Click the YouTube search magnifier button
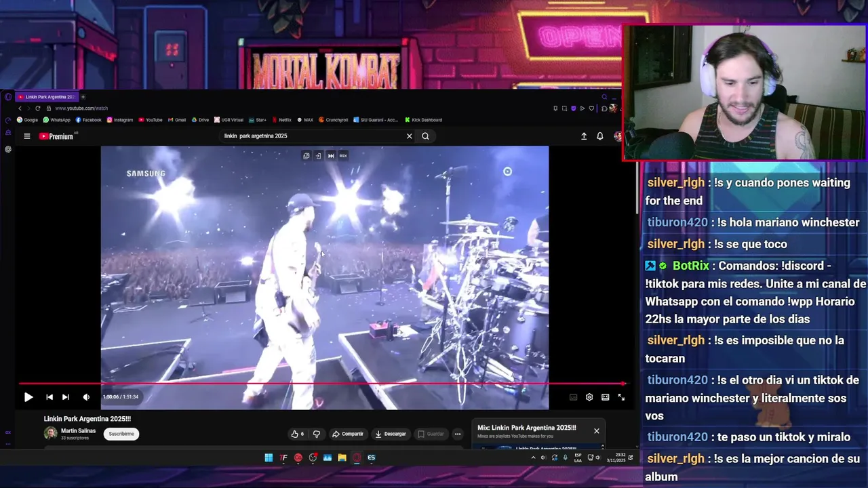868x488 pixels. point(425,136)
